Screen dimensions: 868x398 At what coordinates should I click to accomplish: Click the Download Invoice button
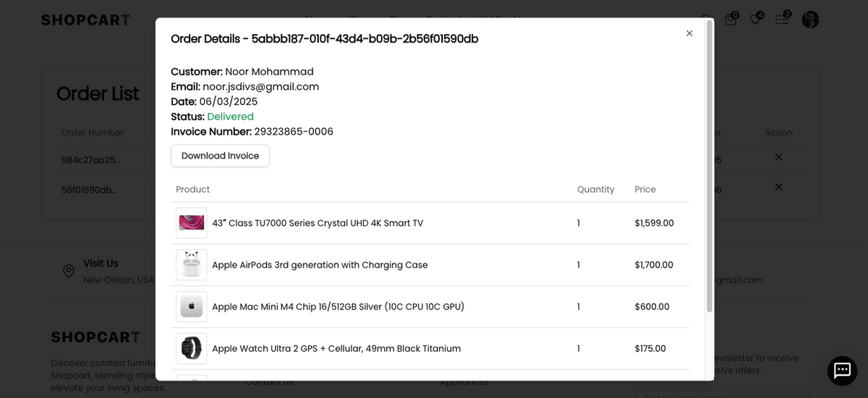(x=220, y=156)
